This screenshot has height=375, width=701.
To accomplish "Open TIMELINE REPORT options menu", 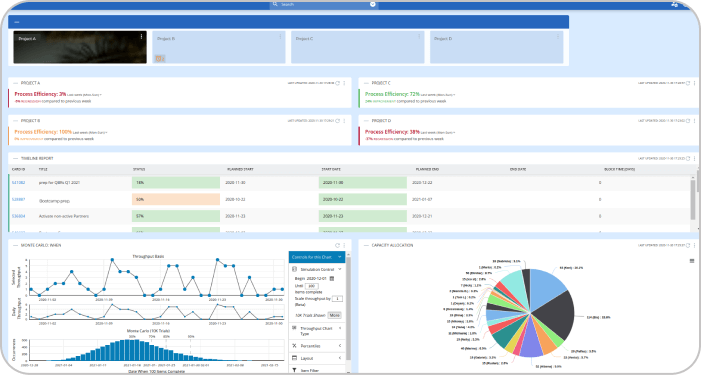I will [x=694, y=158].
